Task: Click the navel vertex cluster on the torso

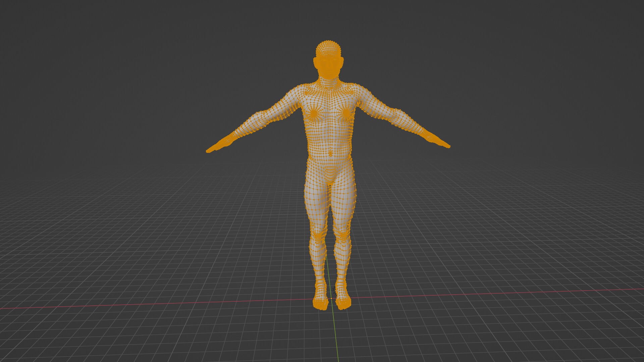Action: 330,154
